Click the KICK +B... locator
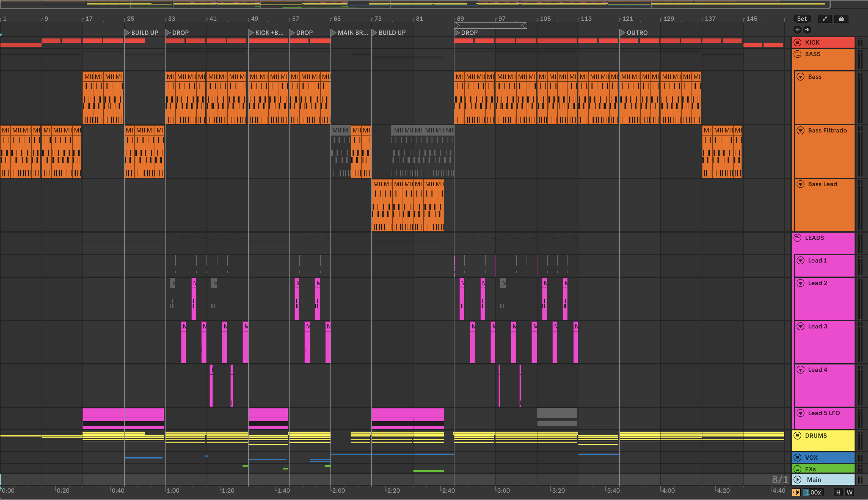The image size is (868, 500). coord(266,33)
